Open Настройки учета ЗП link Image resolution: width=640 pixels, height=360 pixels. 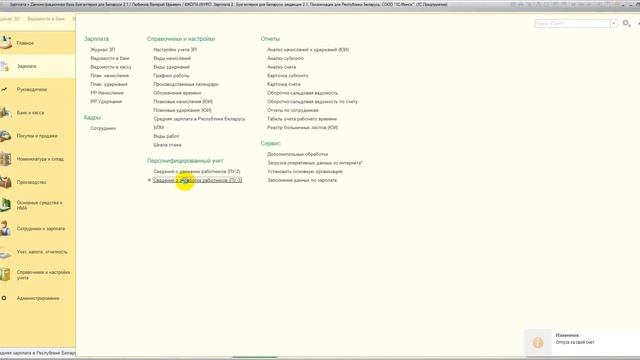coord(175,49)
